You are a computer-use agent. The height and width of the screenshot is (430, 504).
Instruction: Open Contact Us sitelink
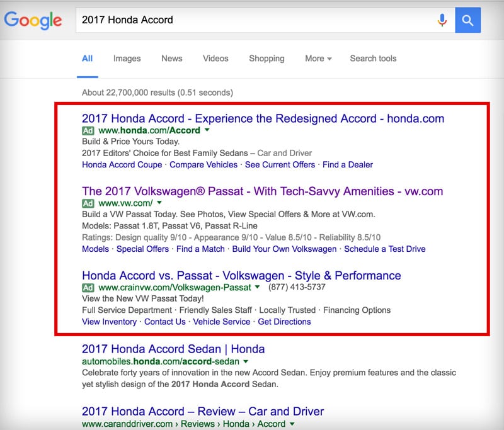point(164,322)
